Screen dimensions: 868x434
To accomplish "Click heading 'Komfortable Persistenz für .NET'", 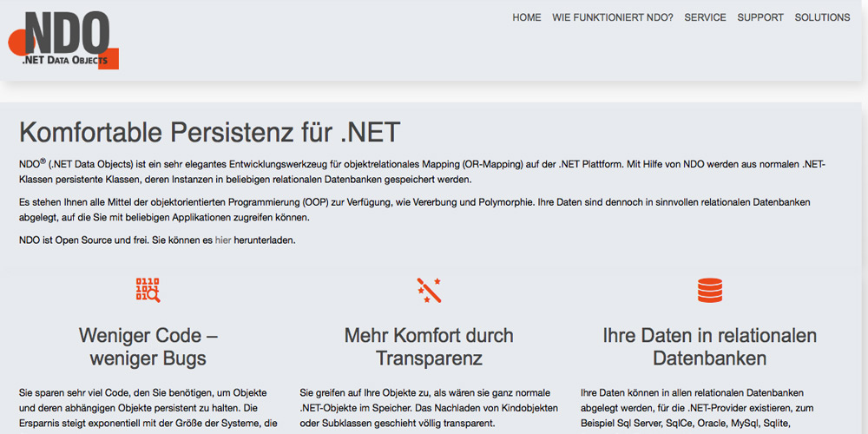I will pyautogui.click(x=209, y=132).
